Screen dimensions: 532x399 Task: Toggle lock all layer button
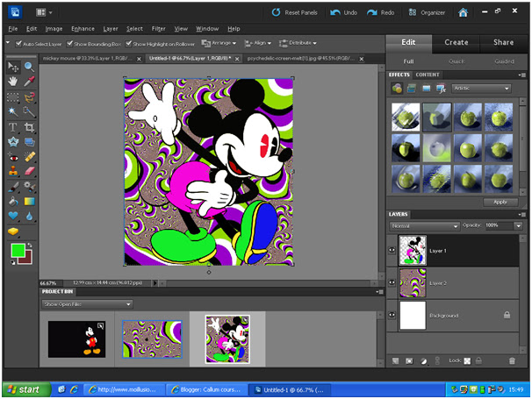(478, 360)
